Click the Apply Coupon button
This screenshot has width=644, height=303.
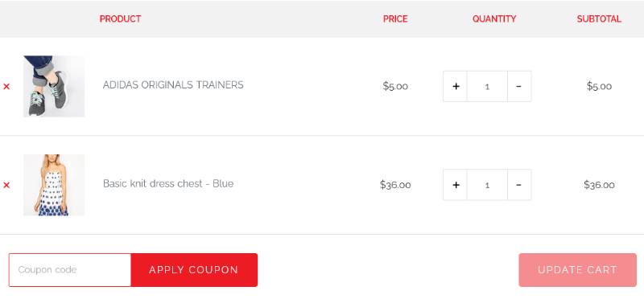coord(194,270)
